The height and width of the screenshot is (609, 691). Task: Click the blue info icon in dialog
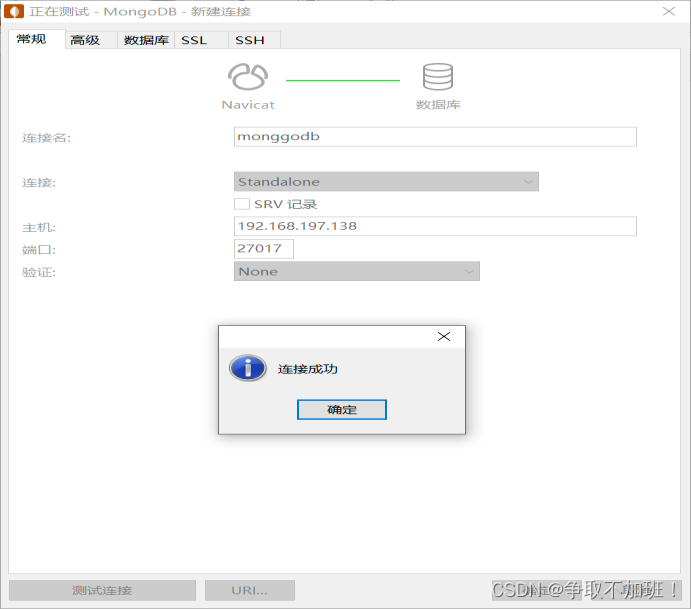click(x=248, y=368)
